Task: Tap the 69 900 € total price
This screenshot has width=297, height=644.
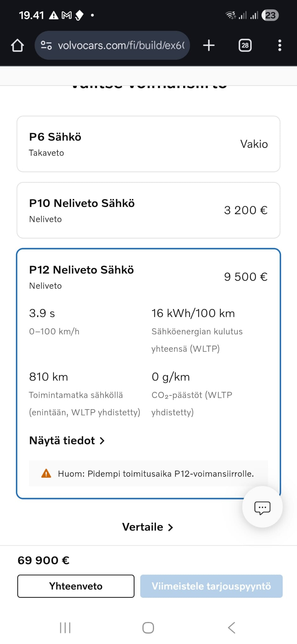Action: coord(44,560)
